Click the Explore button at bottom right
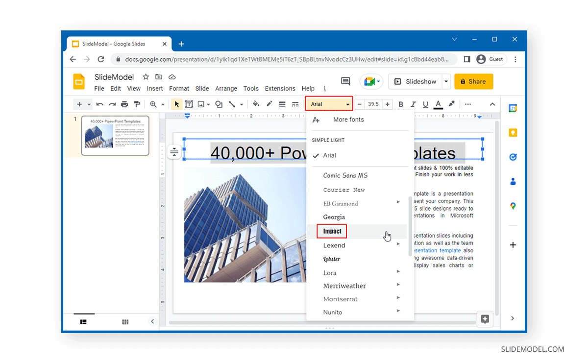This screenshot has width=588, height=364. [485, 319]
